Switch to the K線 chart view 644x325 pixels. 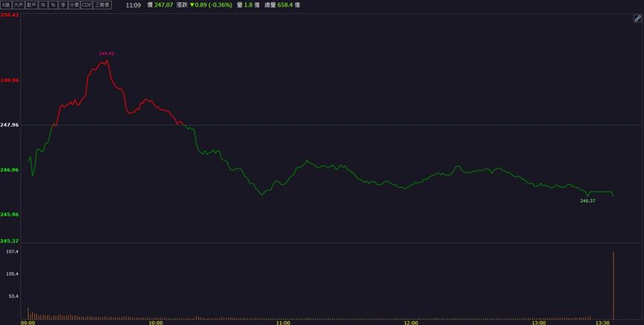click(6, 5)
